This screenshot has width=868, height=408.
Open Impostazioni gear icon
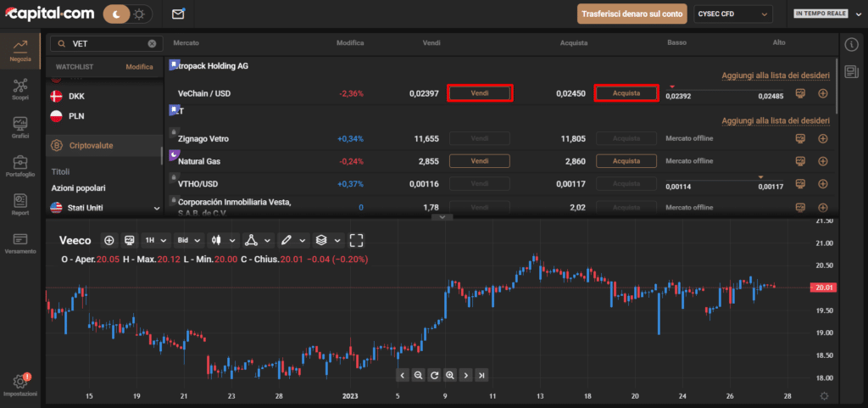tap(20, 382)
